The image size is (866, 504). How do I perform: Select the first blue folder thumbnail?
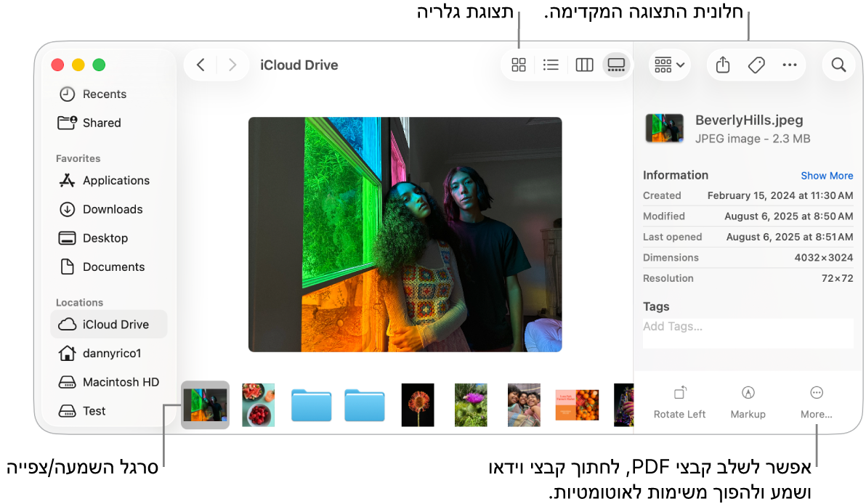(312, 405)
